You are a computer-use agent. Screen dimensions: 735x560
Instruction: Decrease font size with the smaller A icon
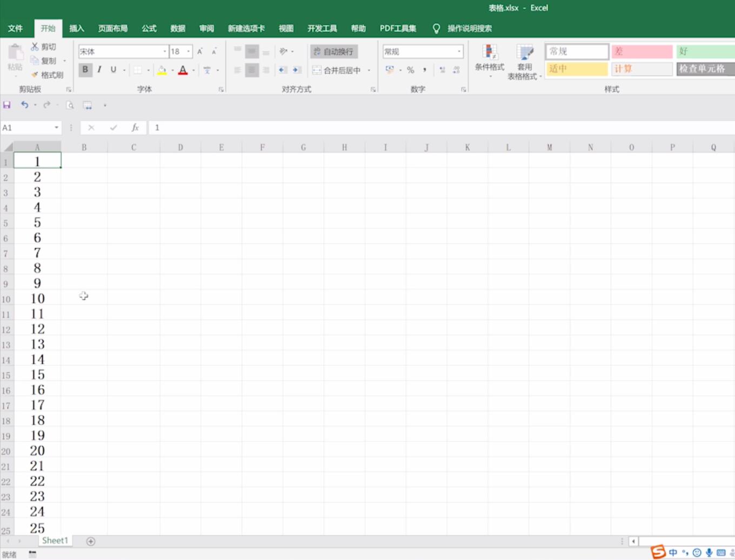pyautogui.click(x=214, y=51)
